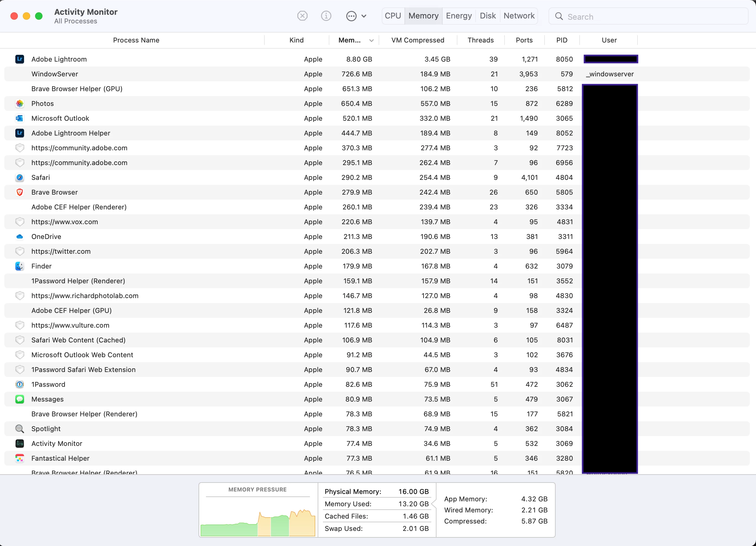Click the process info (i) icon

[x=326, y=16]
